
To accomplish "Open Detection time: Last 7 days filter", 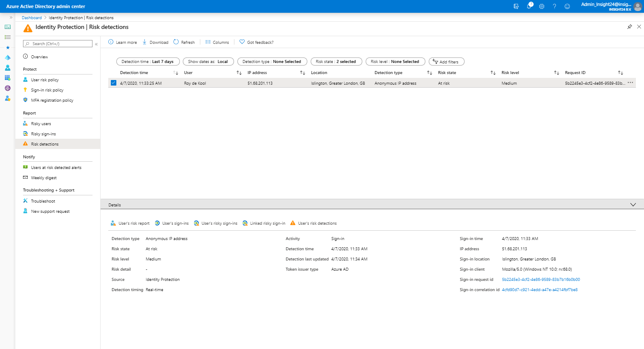I will coord(148,62).
